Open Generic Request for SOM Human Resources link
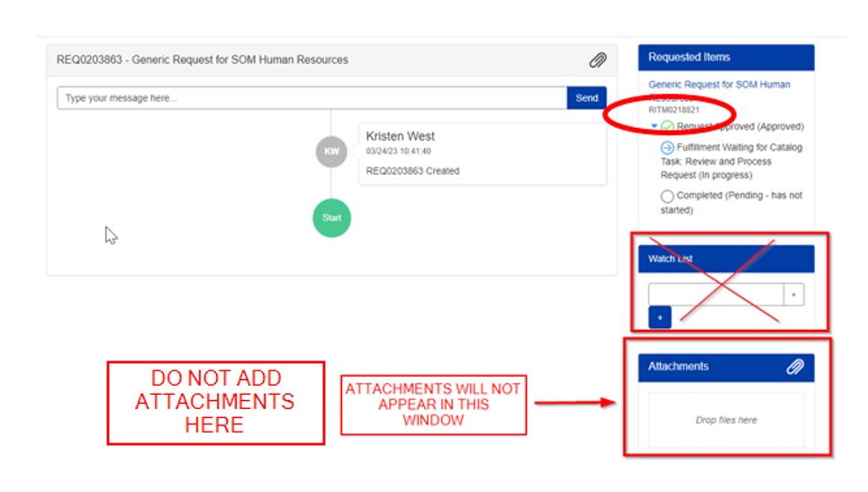The image size is (868, 492). click(x=719, y=85)
